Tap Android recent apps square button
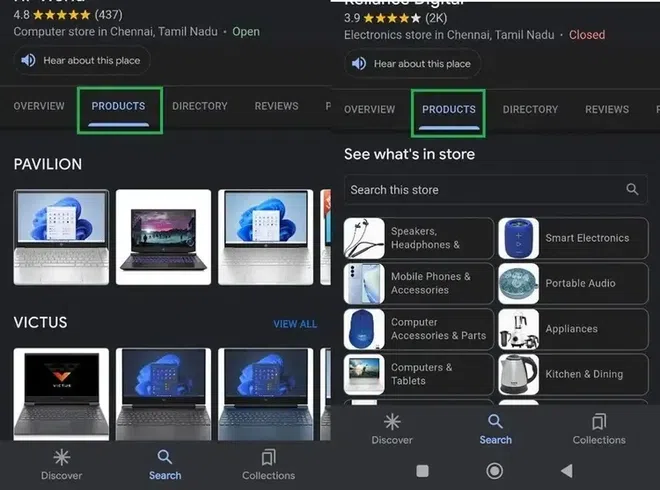Viewport: 660px width, 490px height. 422,471
